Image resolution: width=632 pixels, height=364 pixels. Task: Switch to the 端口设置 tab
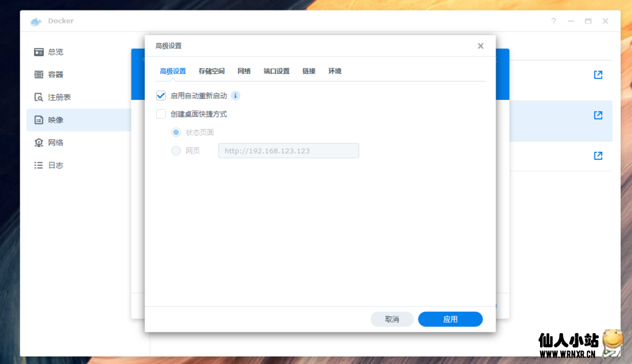[x=276, y=71]
